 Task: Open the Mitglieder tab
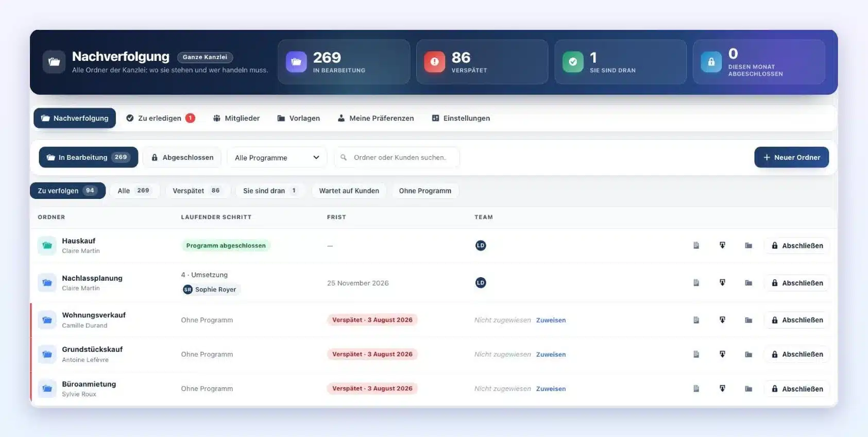pos(236,118)
